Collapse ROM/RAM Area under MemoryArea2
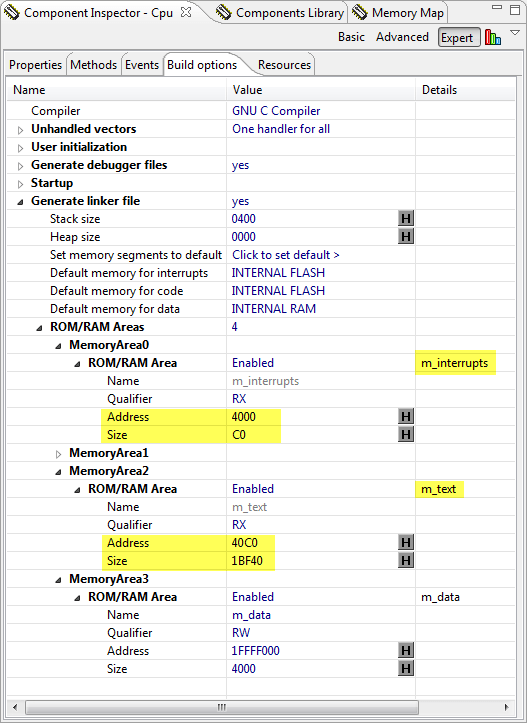Screen dimensions: 527x723 click(77, 490)
